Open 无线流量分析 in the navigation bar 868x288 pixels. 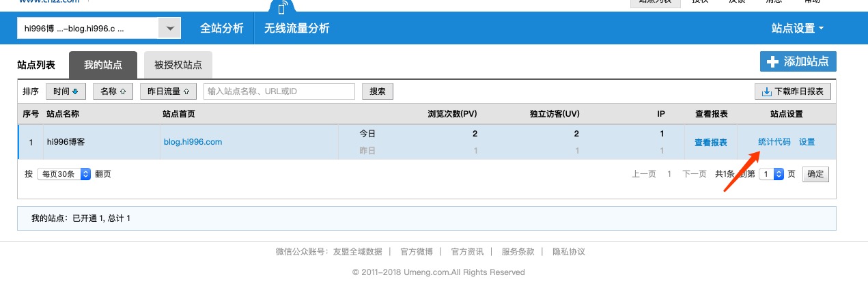pos(296,28)
